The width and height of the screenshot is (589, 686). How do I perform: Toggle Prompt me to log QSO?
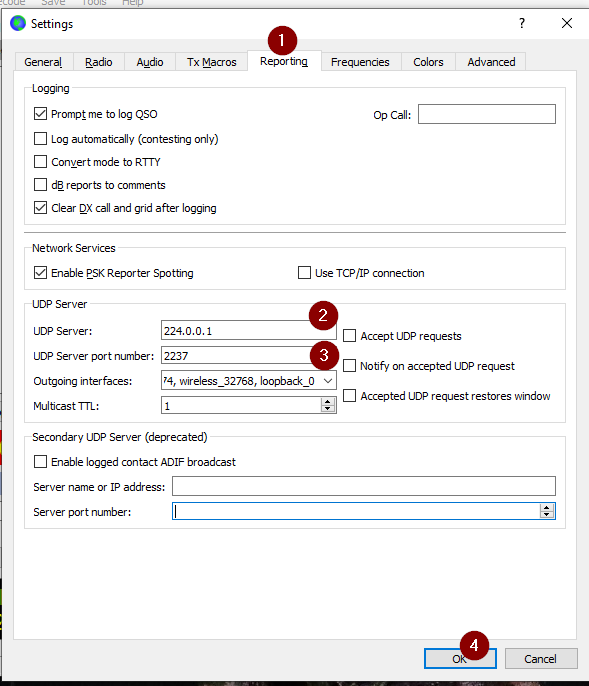(x=40, y=114)
